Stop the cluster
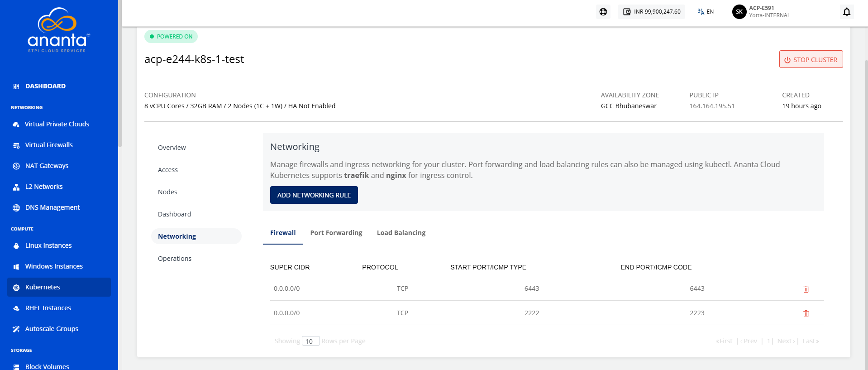The width and height of the screenshot is (868, 370). [x=811, y=59]
